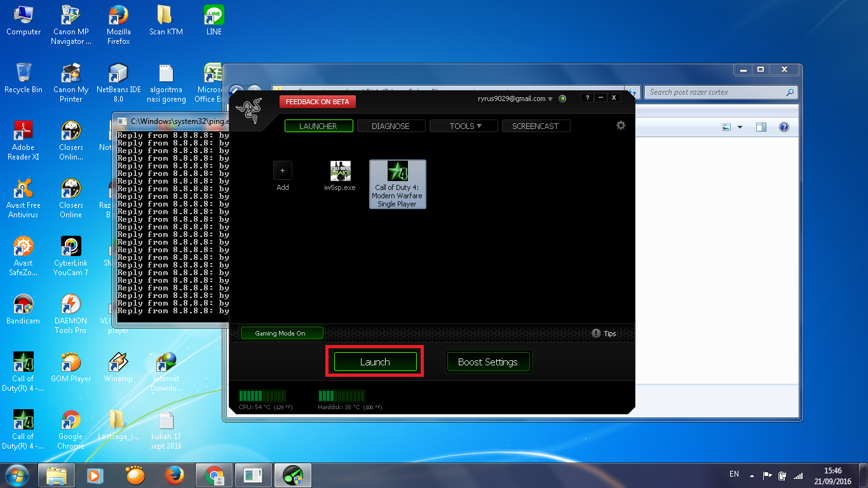
Task: Open GOM Player desktop shortcut
Action: [71, 367]
